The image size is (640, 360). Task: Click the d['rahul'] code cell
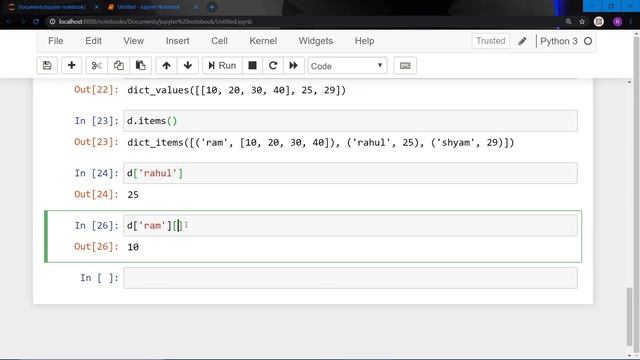(350, 173)
